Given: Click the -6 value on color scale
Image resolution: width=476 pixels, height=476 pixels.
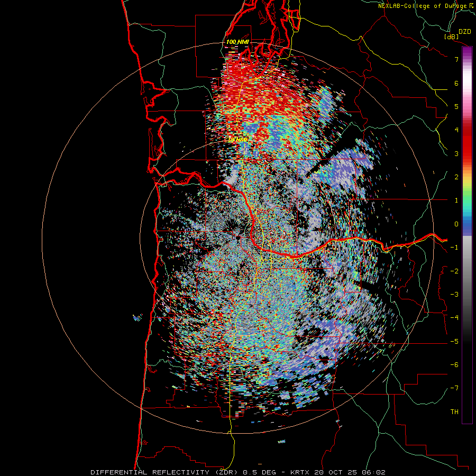Looking at the screenshot, I should coord(454,365).
